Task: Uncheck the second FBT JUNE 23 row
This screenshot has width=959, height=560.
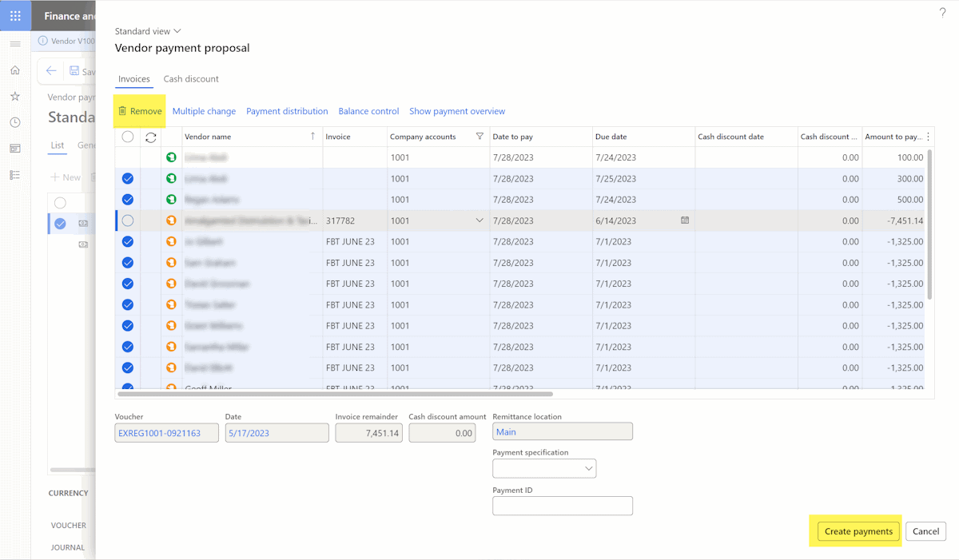Action: 128,262
